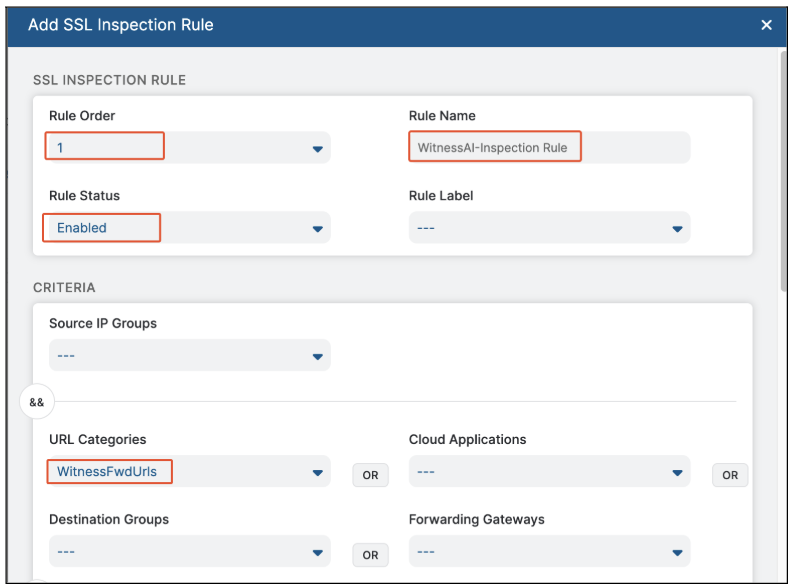Screen dimensions: 790x586
Task: Click the && operator badge
Action: [37, 402]
